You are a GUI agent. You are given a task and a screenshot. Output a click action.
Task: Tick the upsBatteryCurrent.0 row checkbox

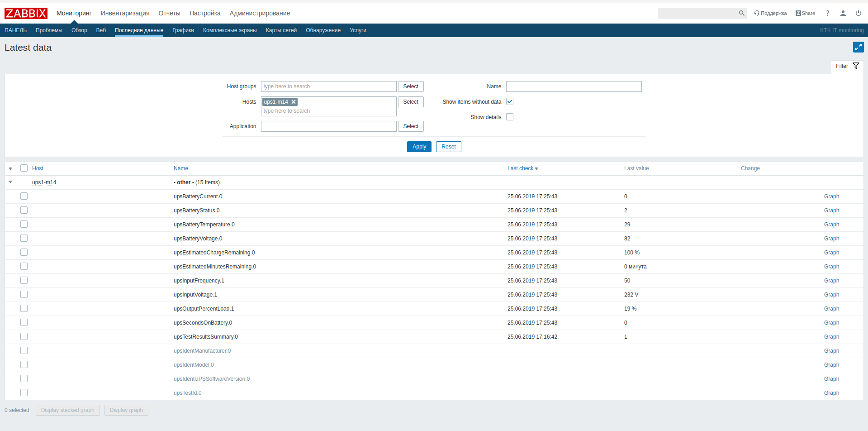(24, 196)
